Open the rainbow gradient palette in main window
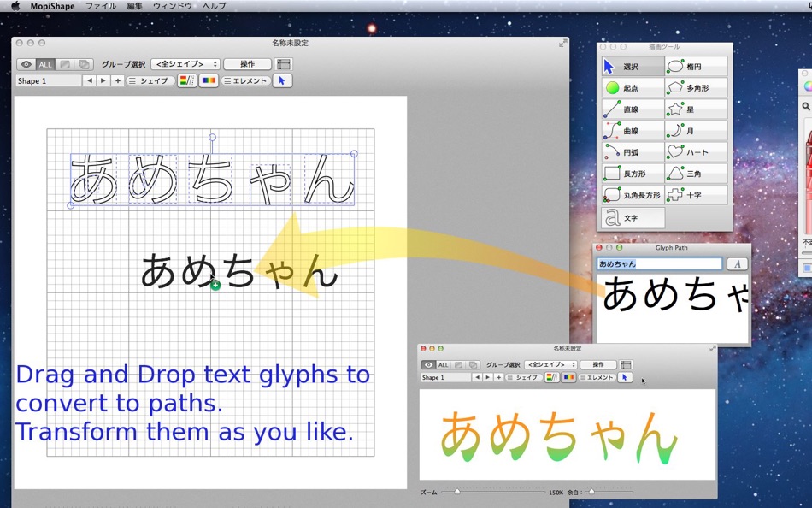 tap(209, 81)
